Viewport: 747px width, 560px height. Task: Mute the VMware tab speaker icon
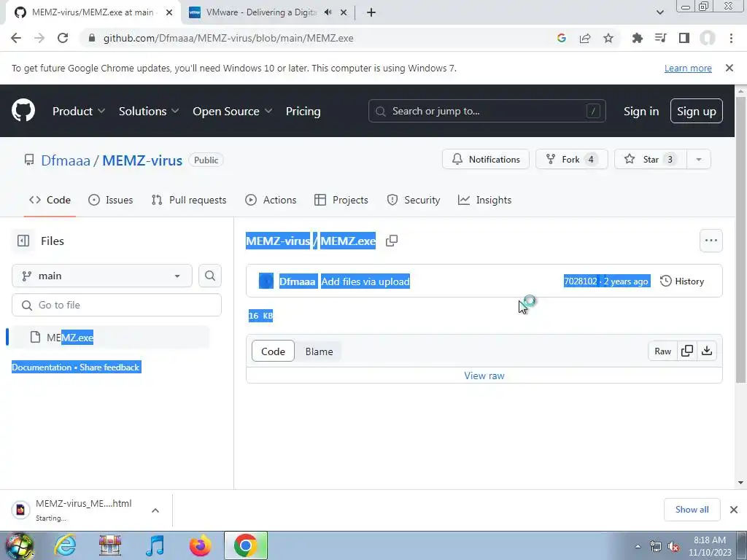click(328, 12)
